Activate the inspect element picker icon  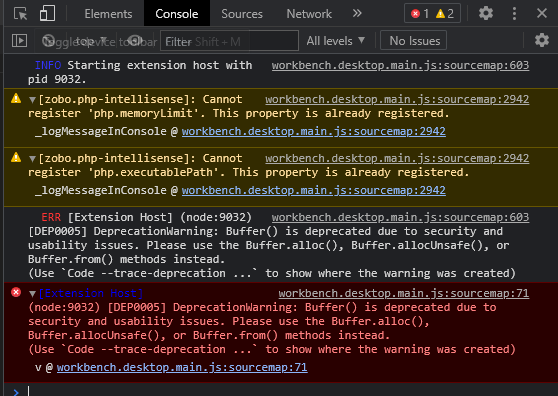(20, 14)
